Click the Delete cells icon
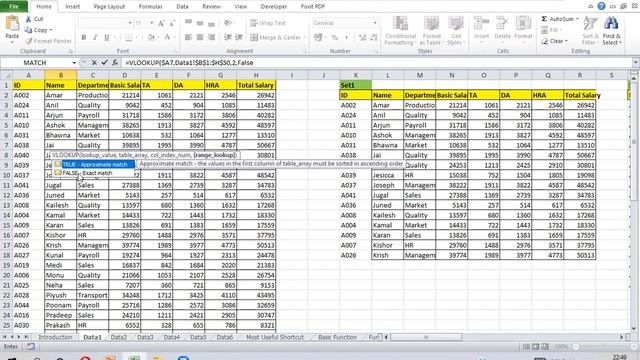 coord(502,23)
